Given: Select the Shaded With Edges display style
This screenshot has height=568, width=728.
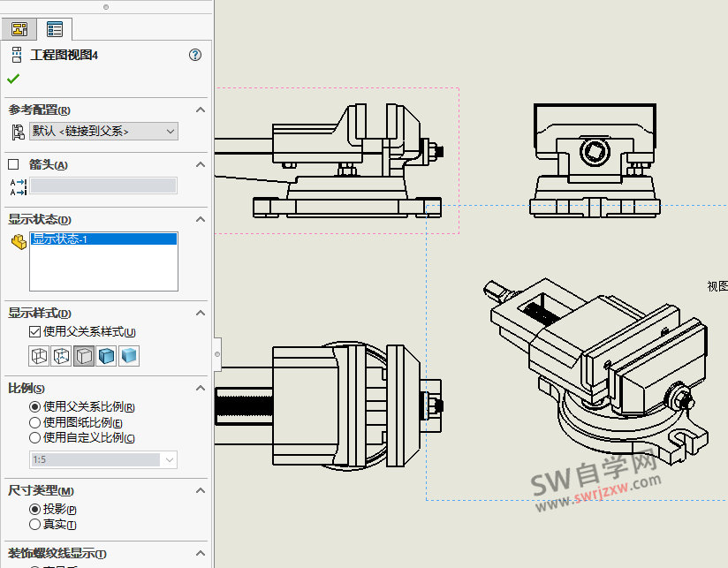Looking at the screenshot, I should tap(104, 355).
